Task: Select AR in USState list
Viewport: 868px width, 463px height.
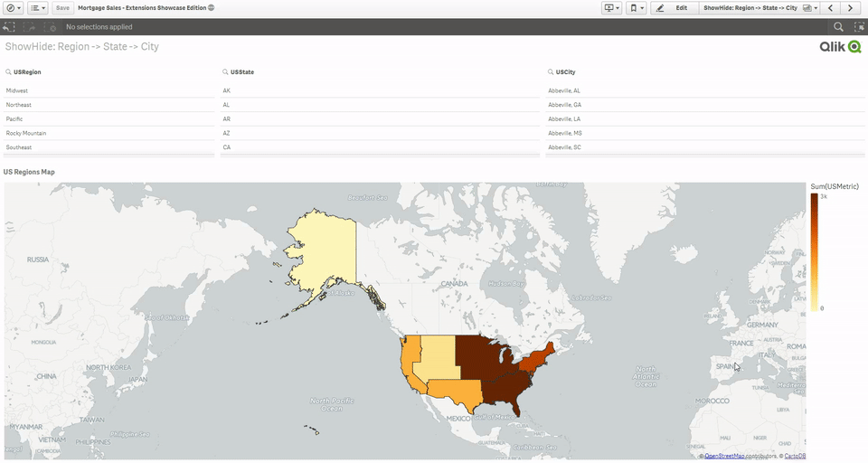Action: [380, 119]
